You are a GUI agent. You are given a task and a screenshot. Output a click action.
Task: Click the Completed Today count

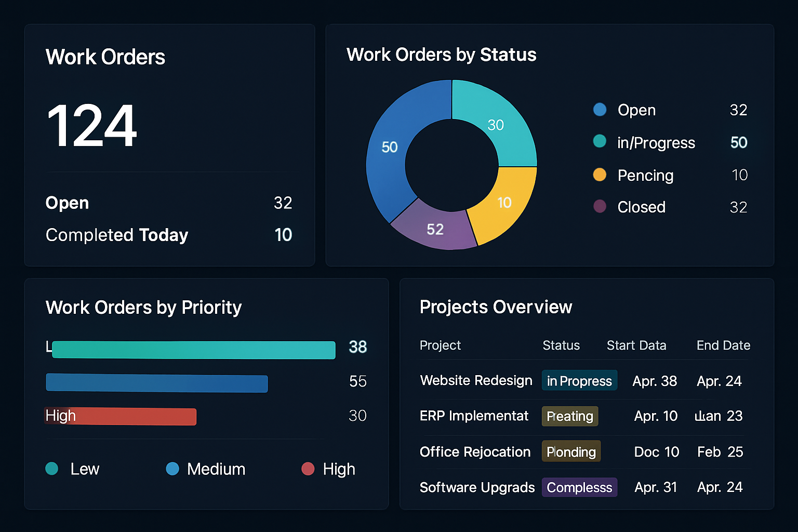(284, 235)
